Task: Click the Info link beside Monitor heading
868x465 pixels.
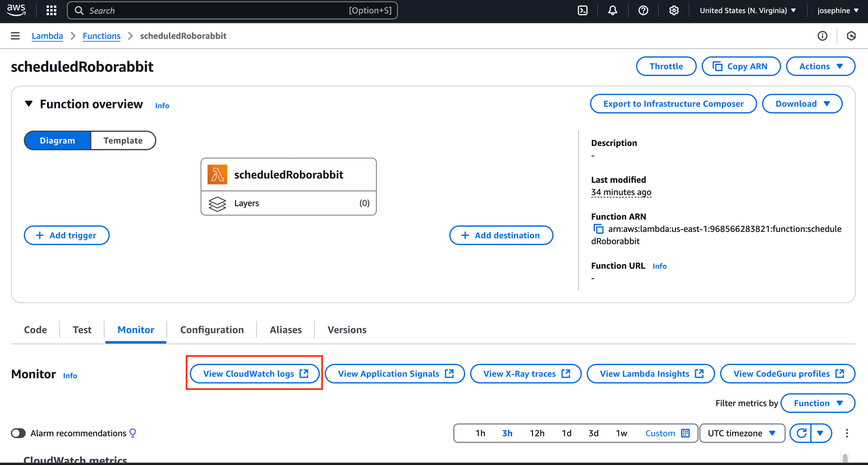Action: (x=70, y=376)
